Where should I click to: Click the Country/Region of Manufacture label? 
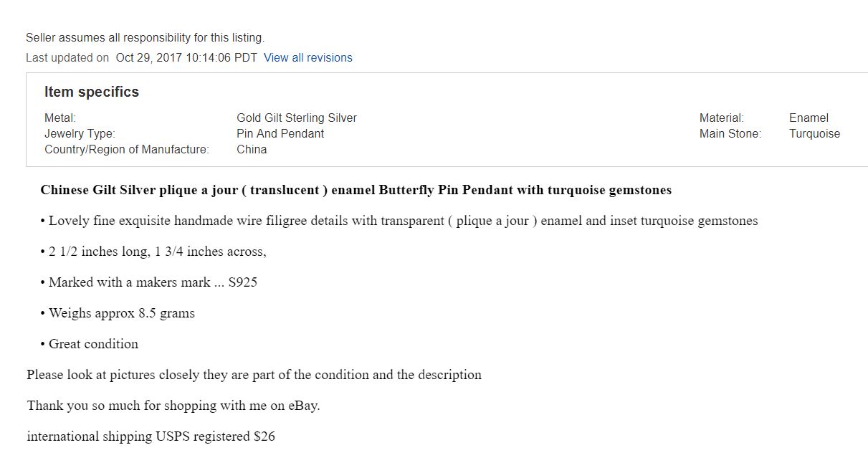pyautogui.click(x=127, y=150)
